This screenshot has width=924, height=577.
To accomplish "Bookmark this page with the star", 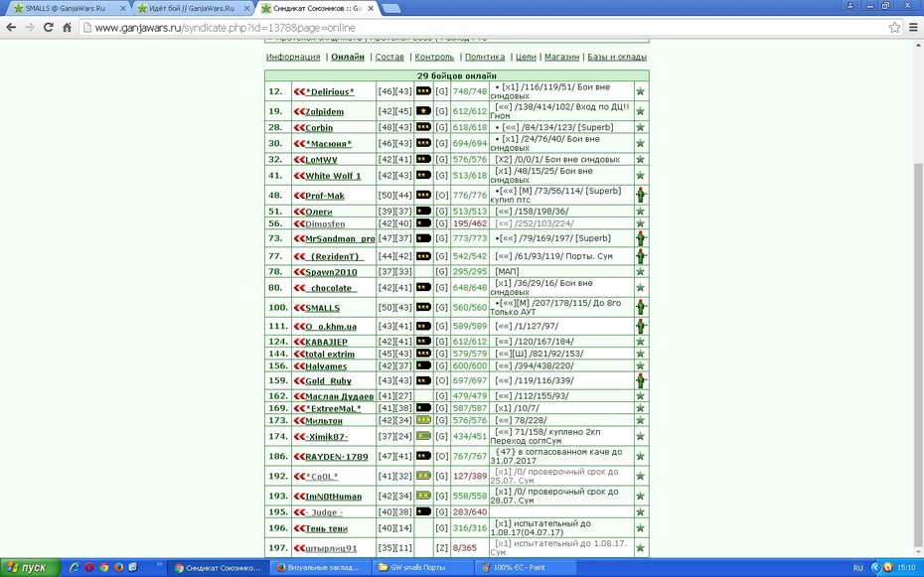I will 894,28.
